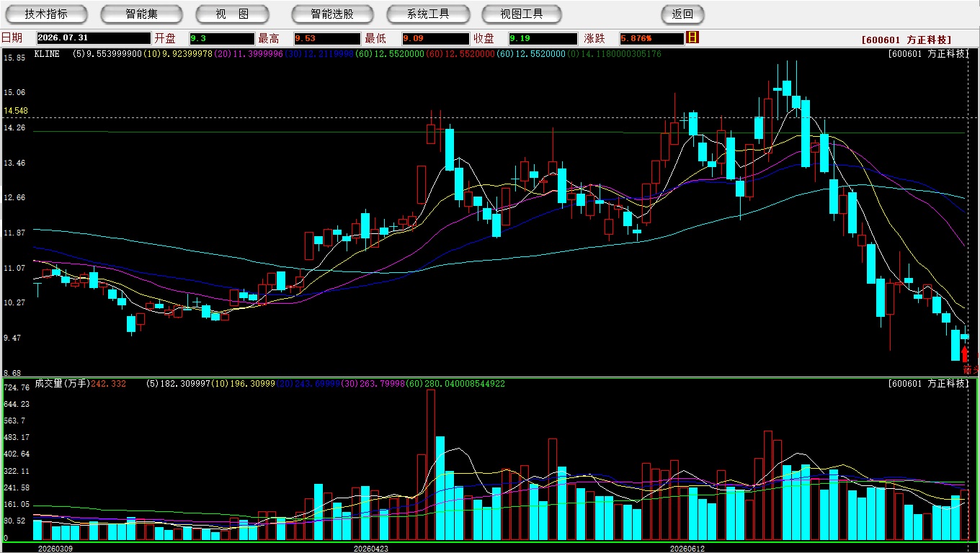The height and width of the screenshot is (553, 980).
Task: Click the date axis label 20260612
Action: (687, 549)
